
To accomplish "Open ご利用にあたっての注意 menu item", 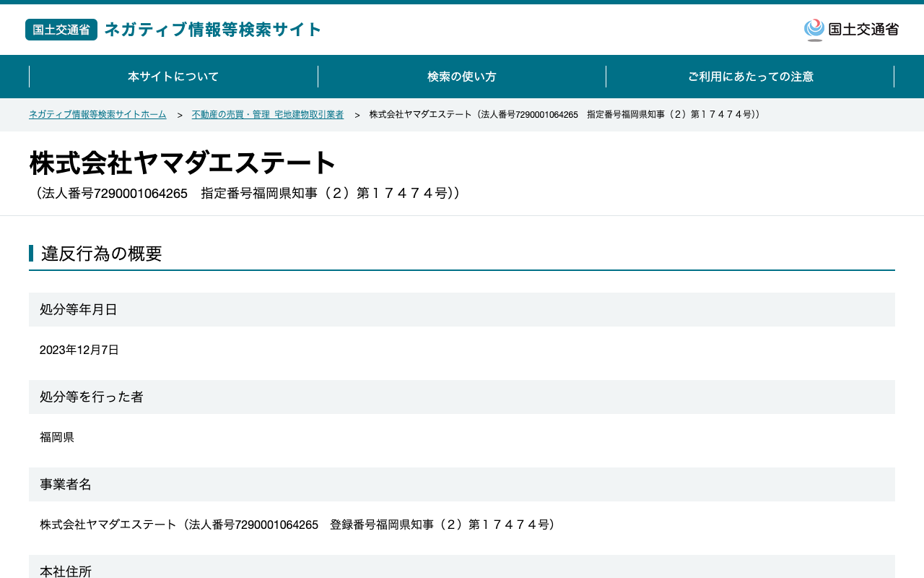I will tap(750, 77).
